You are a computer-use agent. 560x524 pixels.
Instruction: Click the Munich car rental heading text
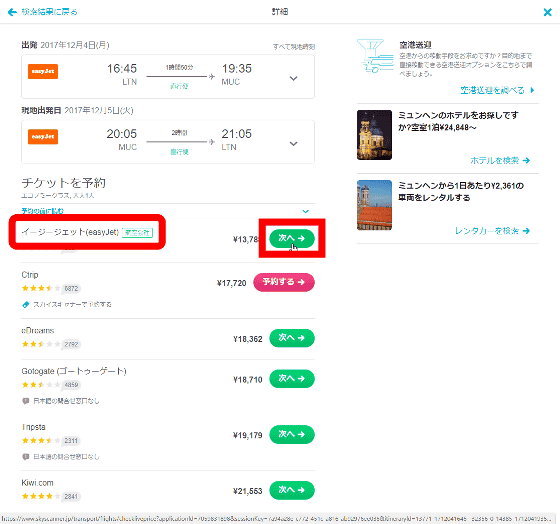click(461, 191)
